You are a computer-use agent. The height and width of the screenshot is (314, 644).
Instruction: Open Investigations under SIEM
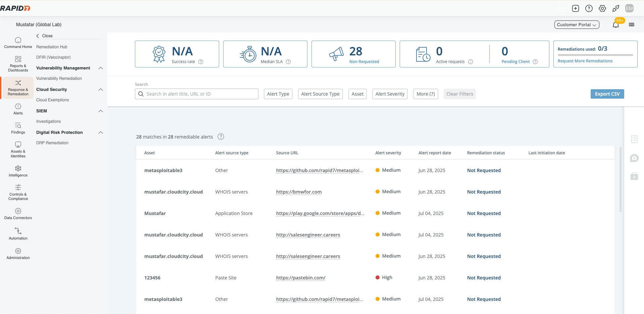[48, 121]
